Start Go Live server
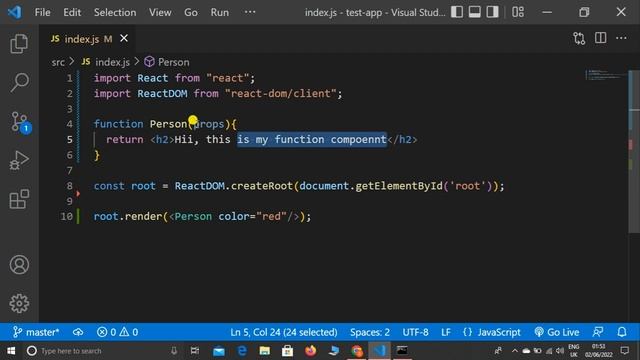 tap(557, 332)
